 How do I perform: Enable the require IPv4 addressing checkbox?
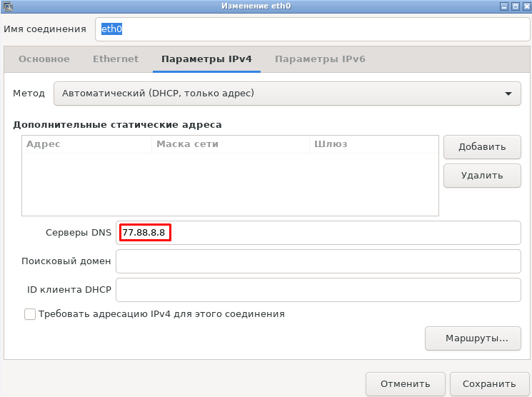click(30, 314)
